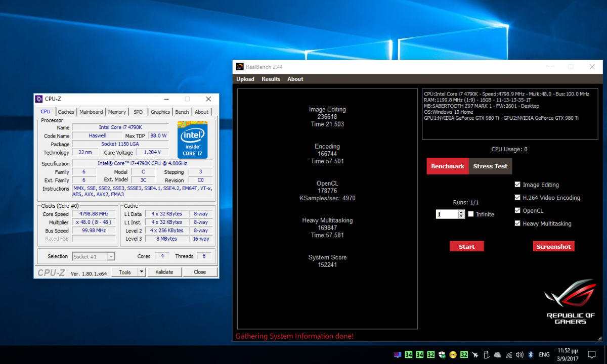Open the Tools dropdown arrow in CPU-Z
The height and width of the screenshot is (364, 607).
pos(142,272)
